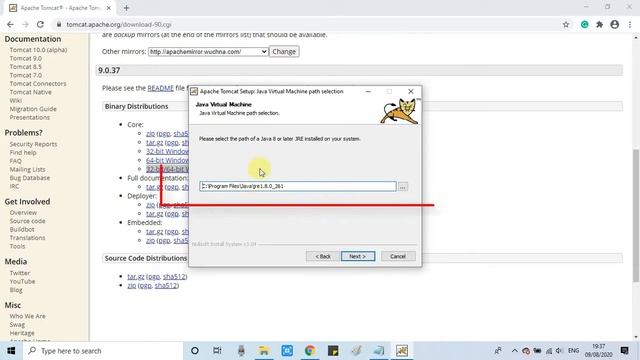Image resolution: width=640 pixels, height=360 pixels.
Task: Download Core zip binary distribution
Action: (x=150, y=133)
